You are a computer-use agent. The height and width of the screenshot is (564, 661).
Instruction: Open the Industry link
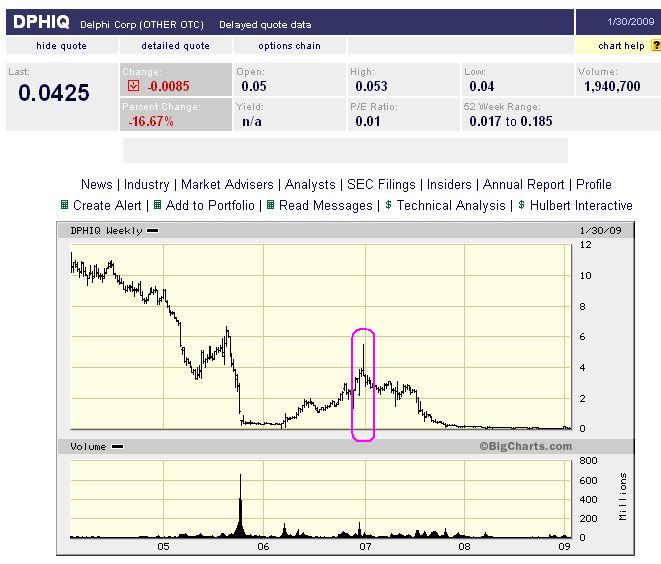point(146,184)
